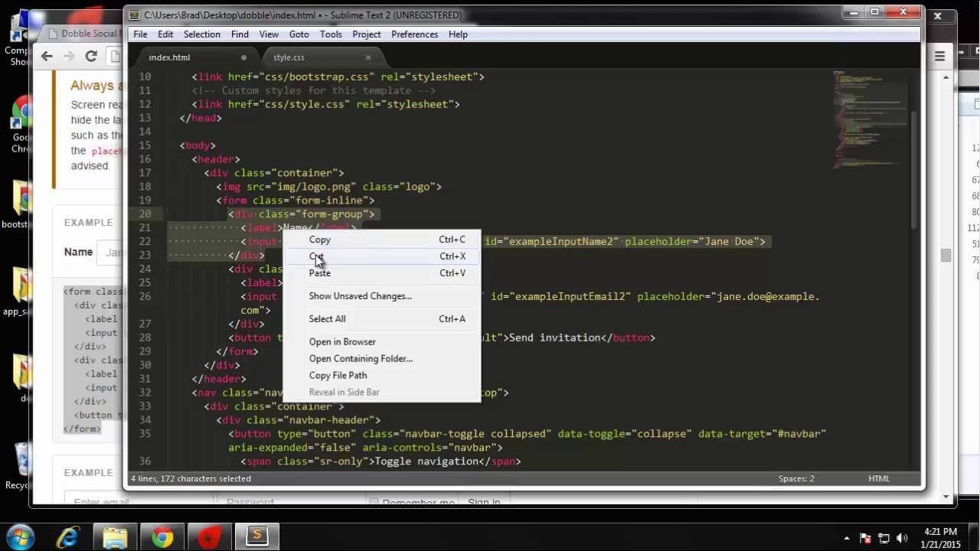Launch Google Chrome from the taskbar
Screen dimensions: 980x551
coord(162,536)
